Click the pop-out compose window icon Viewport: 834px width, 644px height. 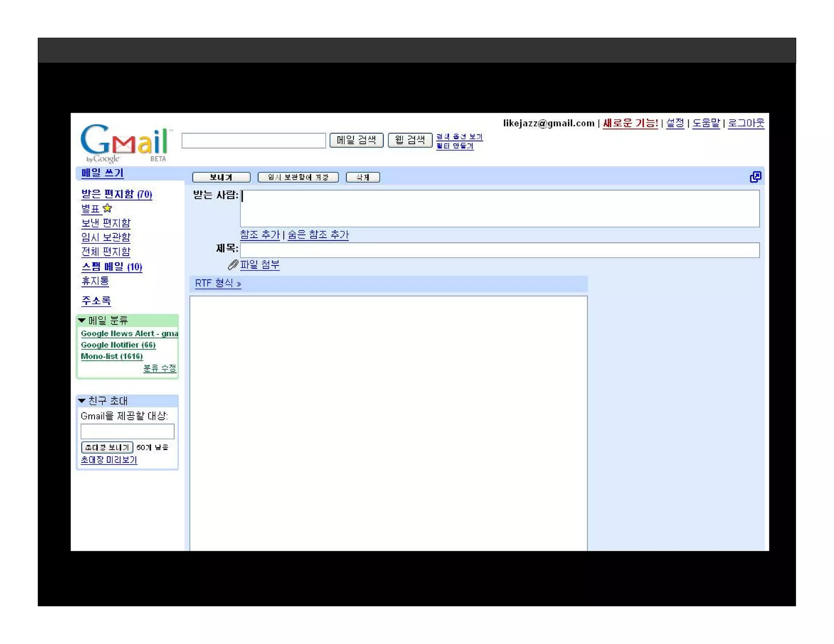point(755,177)
